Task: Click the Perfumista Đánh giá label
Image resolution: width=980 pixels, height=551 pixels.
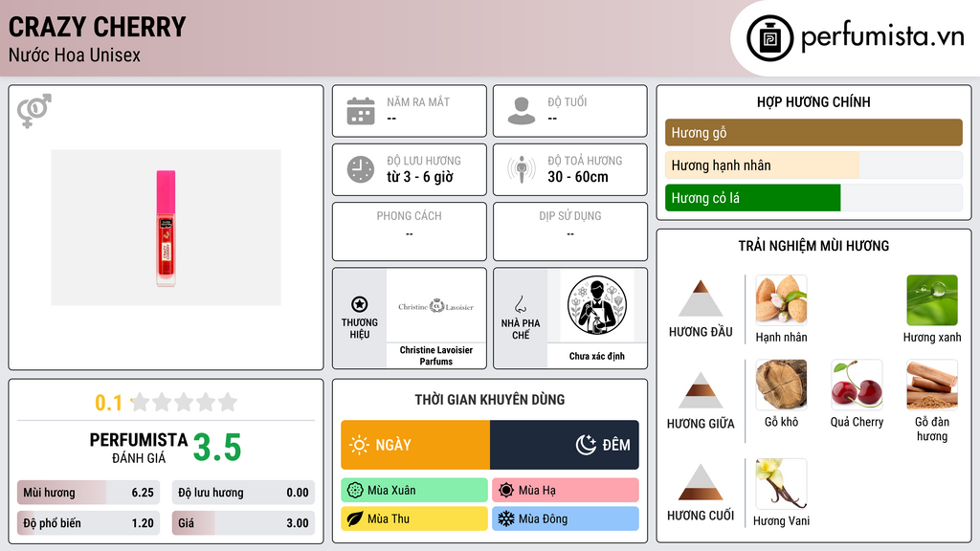Action: 139,448
